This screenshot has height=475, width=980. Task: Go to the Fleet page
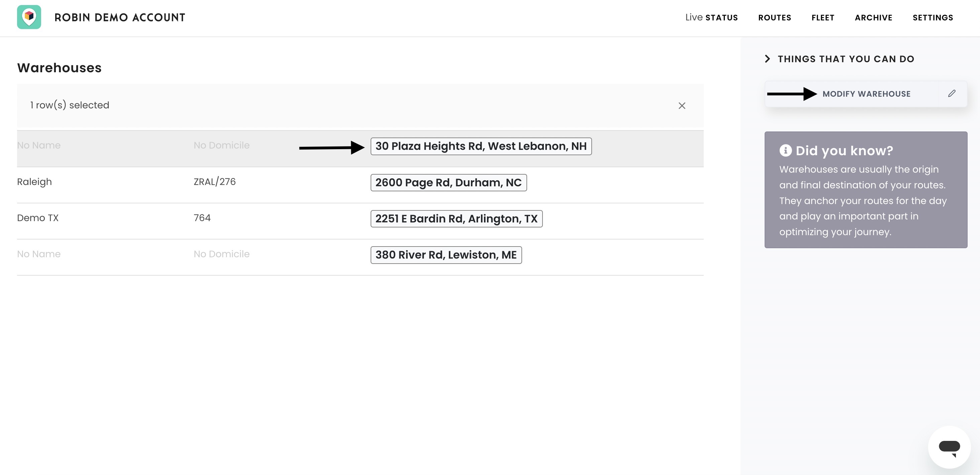[x=823, y=17]
